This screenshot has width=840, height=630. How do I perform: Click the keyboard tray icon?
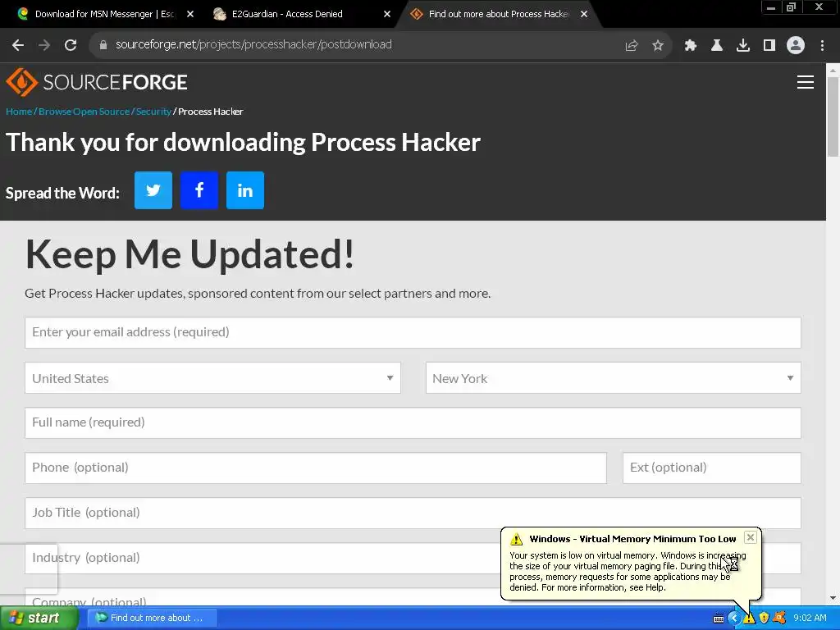pos(719,619)
